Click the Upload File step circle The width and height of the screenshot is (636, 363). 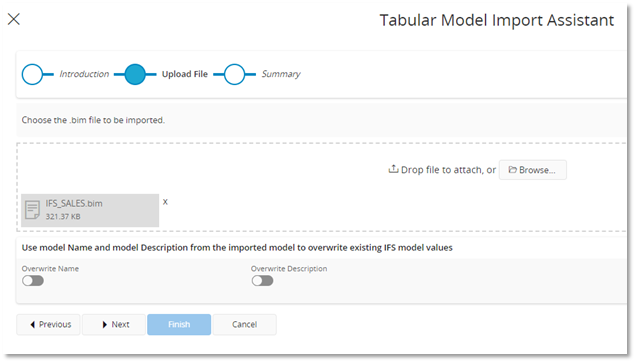[x=135, y=74]
